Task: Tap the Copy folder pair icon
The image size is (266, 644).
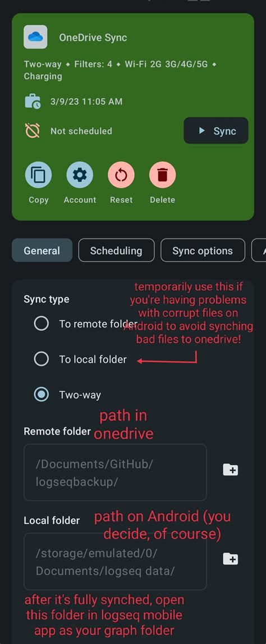Action: click(x=39, y=175)
